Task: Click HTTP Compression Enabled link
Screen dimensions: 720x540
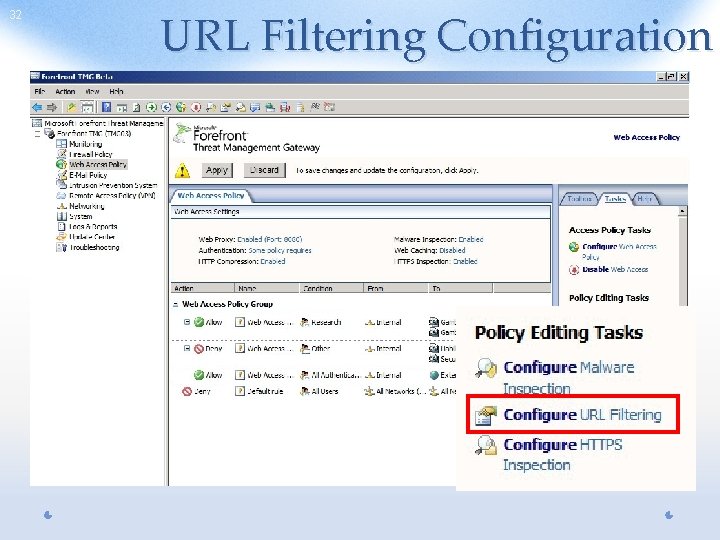Action: [273, 261]
